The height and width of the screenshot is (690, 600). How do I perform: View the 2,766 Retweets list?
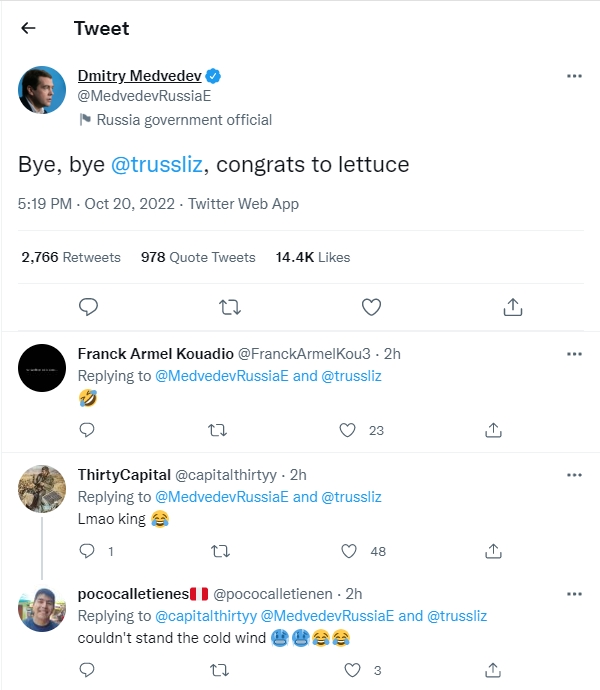(x=70, y=257)
